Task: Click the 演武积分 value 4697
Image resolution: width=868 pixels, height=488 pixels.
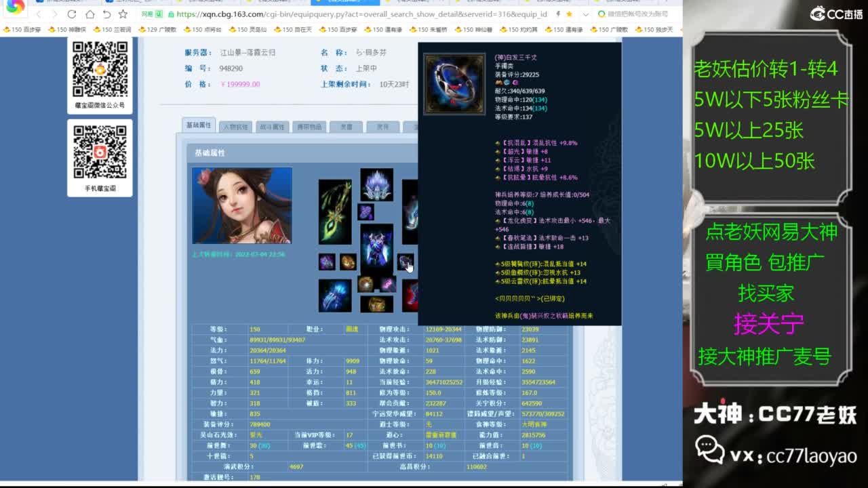Action: tap(296, 467)
